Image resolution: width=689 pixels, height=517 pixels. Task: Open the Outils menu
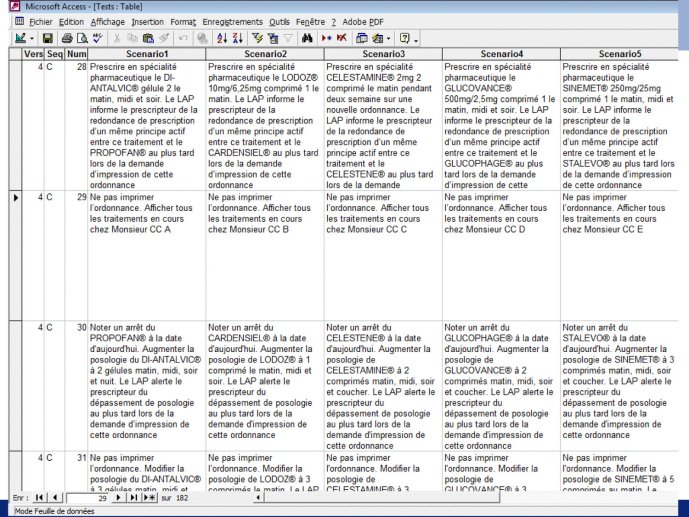[x=279, y=22]
